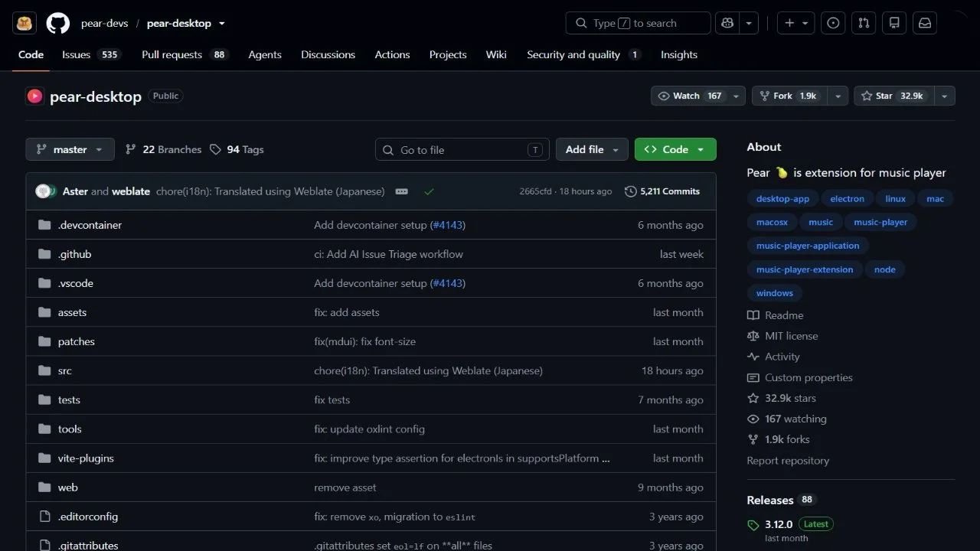Expand the Star lists dropdown arrow
This screenshot has width=980, height=551.
coord(945,96)
